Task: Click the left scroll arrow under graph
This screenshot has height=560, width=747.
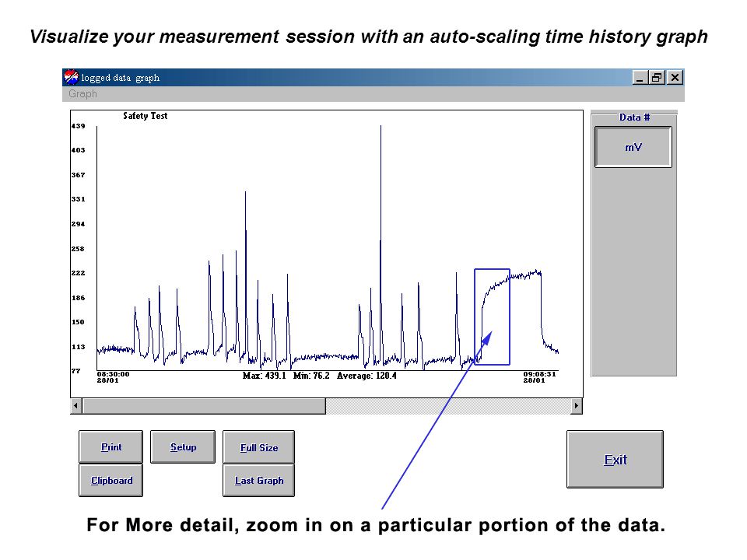Action: [76, 406]
